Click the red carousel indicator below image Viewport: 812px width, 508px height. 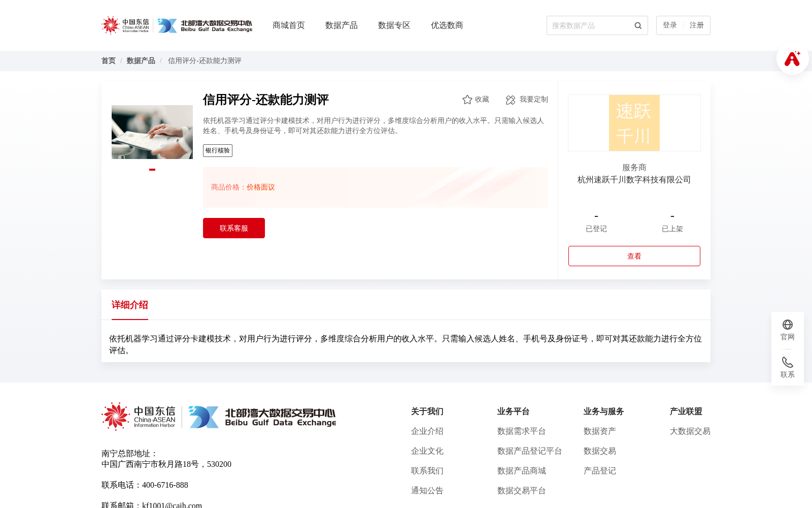152,170
